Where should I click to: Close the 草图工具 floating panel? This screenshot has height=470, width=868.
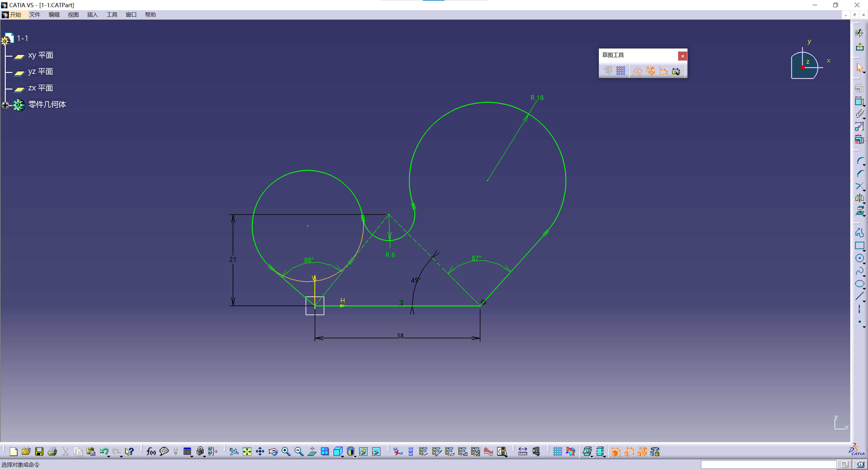pos(682,56)
